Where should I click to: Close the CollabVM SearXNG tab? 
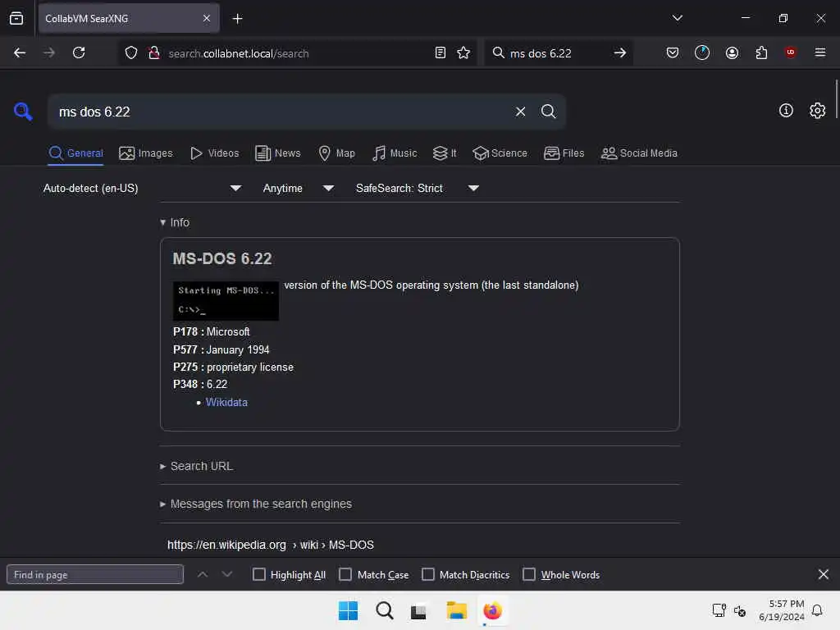point(207,18)
